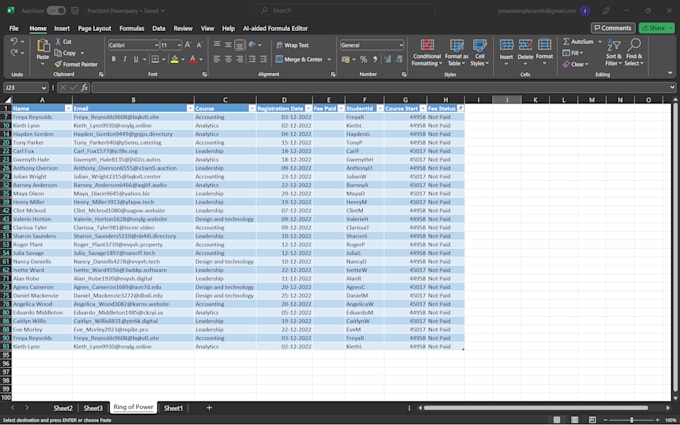Viewport: 680px width, 425px height.
Task: Switch to Sheet1 tab
Action: (x=173, y=408)
